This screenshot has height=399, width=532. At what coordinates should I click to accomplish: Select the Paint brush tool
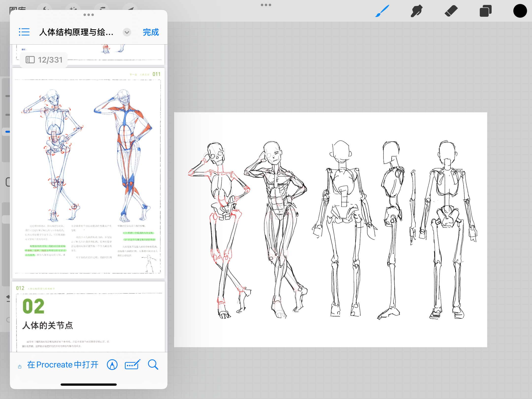(x=382, y=11)
